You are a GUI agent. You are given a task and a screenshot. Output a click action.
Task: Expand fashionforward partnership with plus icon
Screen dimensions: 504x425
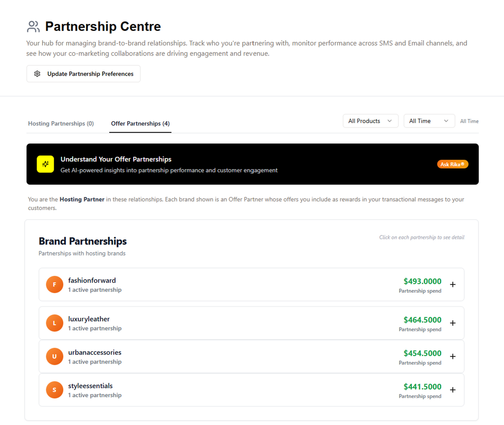[453, 285]
